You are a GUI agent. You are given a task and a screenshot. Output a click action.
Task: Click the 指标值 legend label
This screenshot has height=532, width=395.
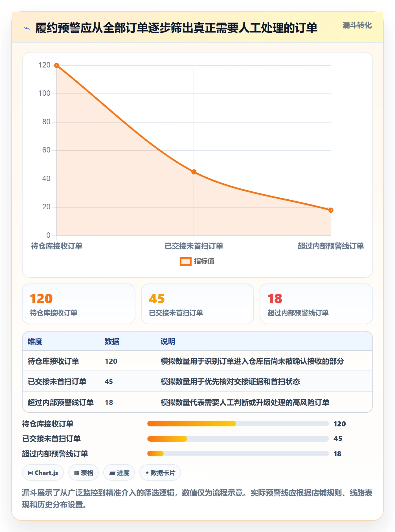(204, 261)
